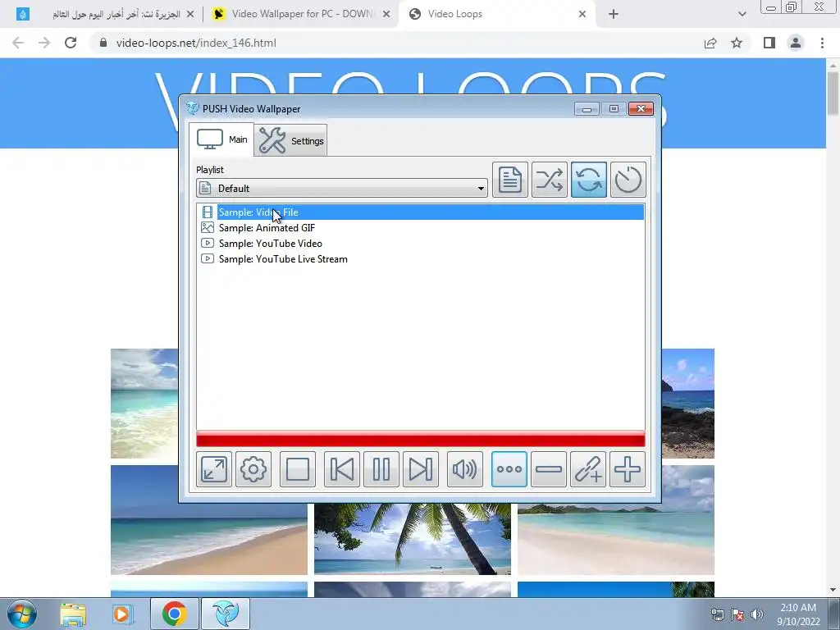Switch to the Main tab
Image resolution: width=840 pixels, height=630 pixels.
click(221, 139)
